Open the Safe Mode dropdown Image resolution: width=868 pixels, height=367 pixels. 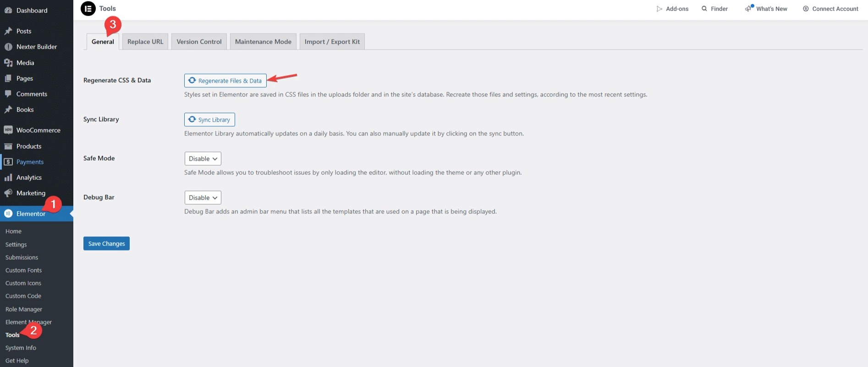203,159
